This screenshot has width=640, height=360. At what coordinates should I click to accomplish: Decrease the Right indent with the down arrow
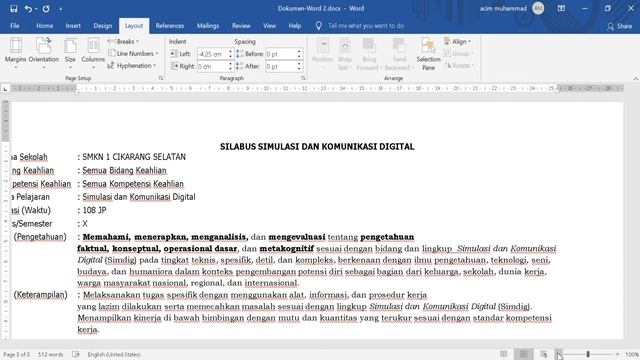pos(230,69)
